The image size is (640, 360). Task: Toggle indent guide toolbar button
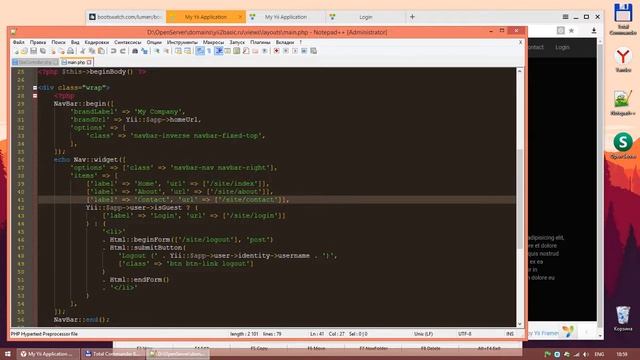pyautogui.click(x=219, y=51)
